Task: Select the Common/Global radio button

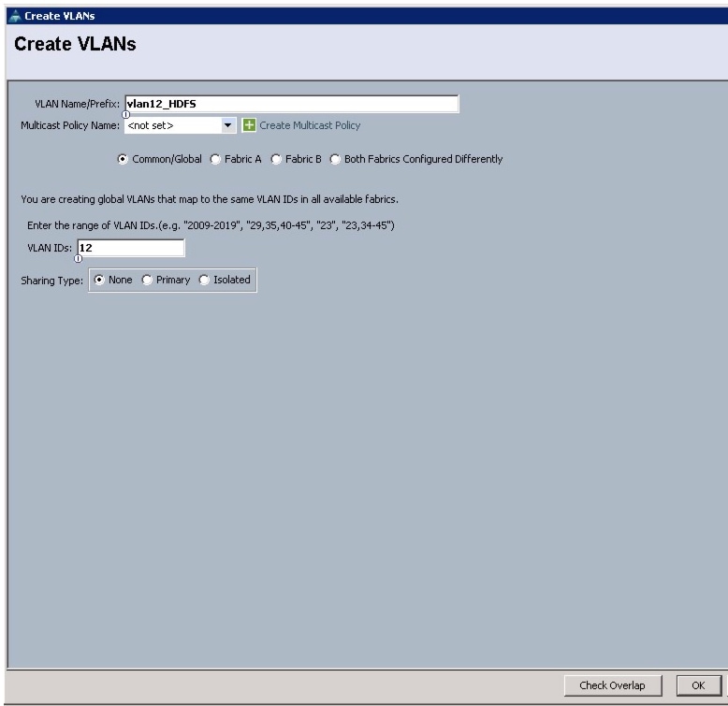Action: point(122,159)
